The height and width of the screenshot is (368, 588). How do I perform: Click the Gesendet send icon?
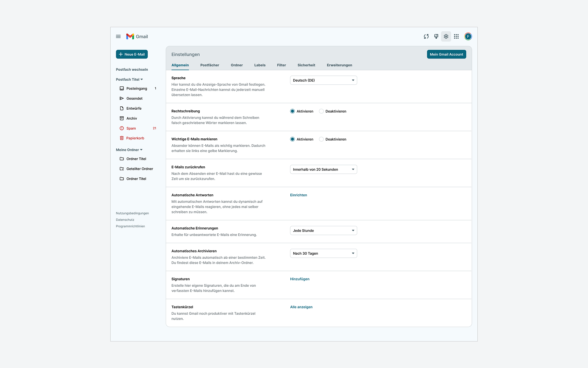122,98
